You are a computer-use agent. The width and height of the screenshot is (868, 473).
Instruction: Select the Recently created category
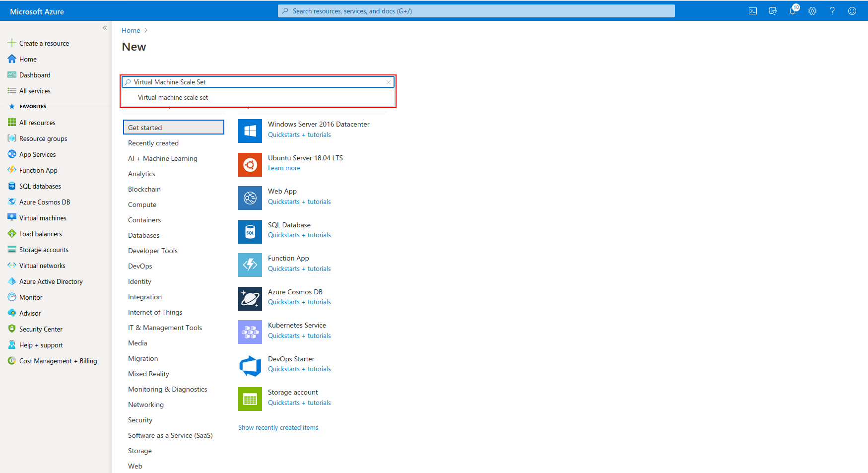[153, 143]
